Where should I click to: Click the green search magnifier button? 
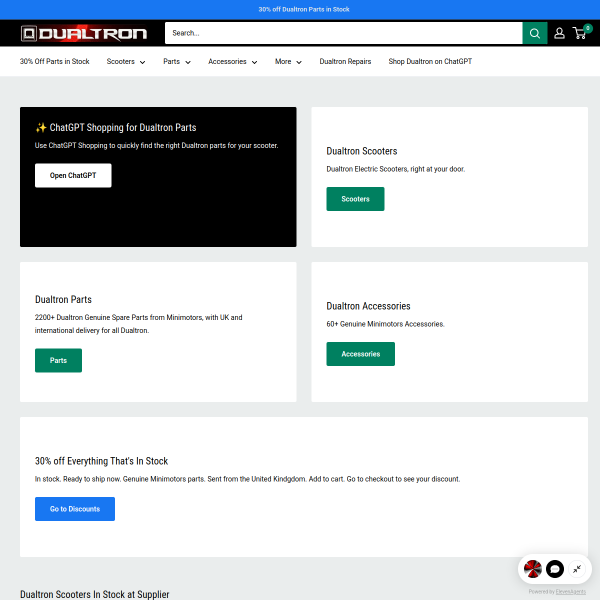(x=535, y=33)
